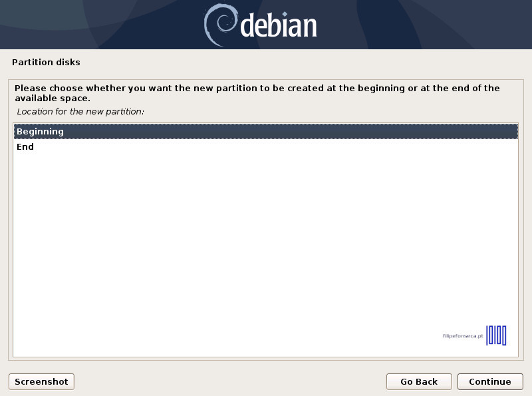Image resolution: width=532 pixels, height=396 pixels.
Task: Click the word Beginning in the list
Action: (x=40, y=132)
